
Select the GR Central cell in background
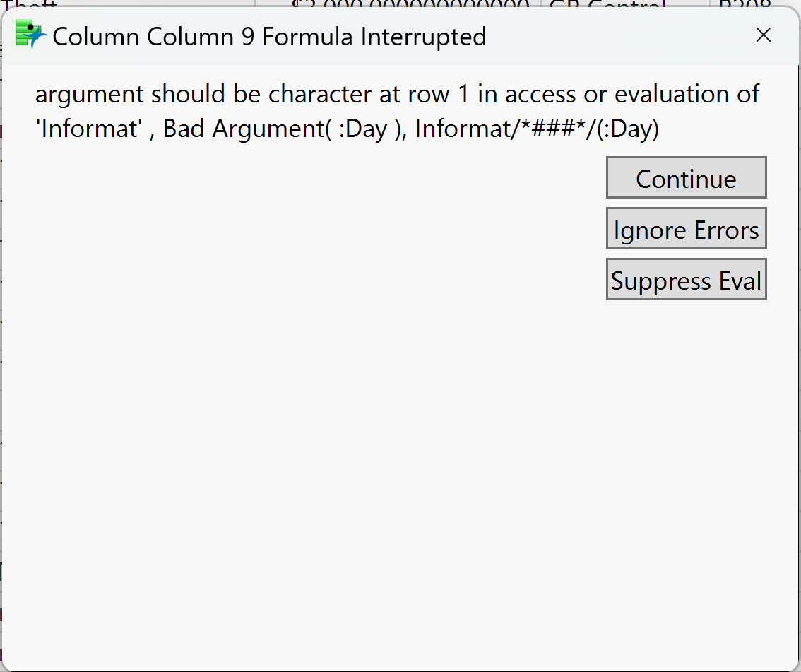pos(607,4)
